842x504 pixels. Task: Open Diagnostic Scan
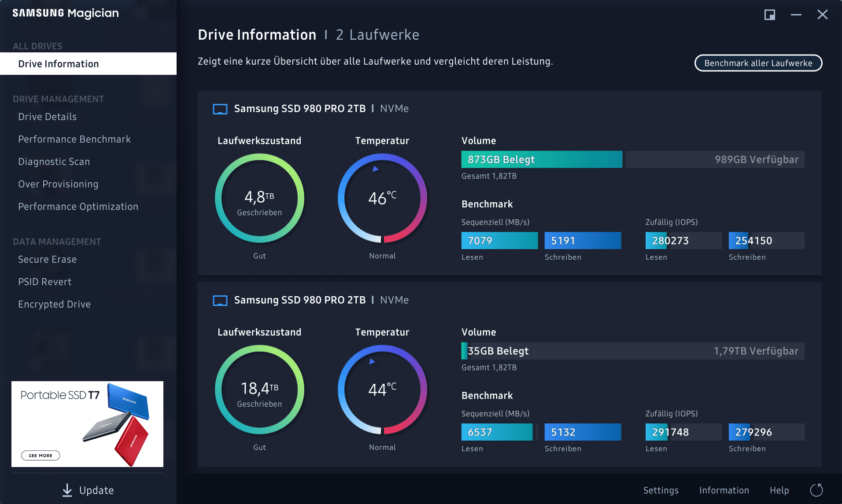(54, 162)
